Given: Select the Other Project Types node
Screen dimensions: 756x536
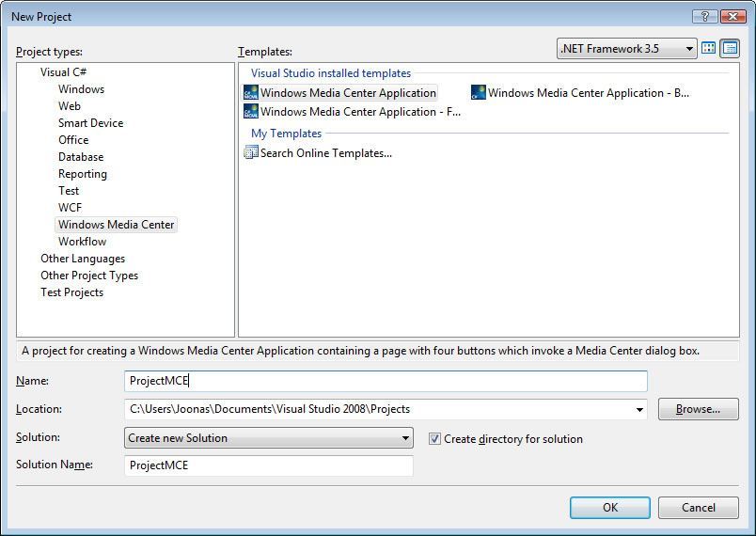Looking at the screenshot, I should 89,276.
